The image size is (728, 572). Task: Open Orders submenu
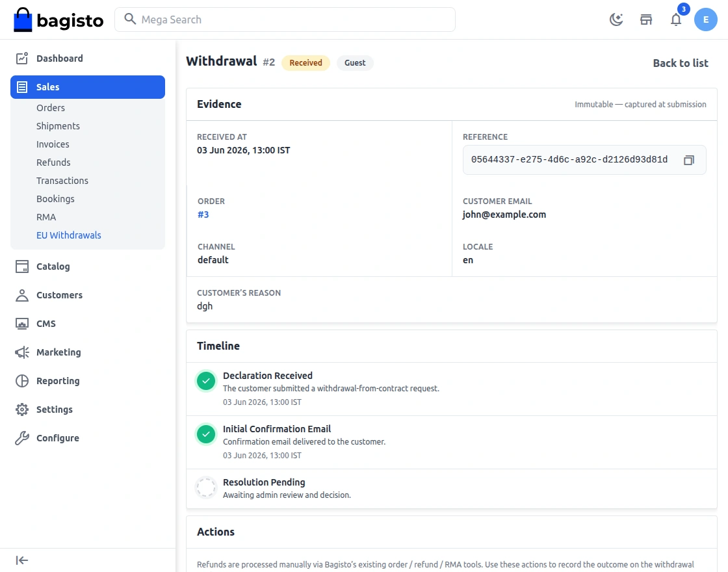[x=51, y=108]
